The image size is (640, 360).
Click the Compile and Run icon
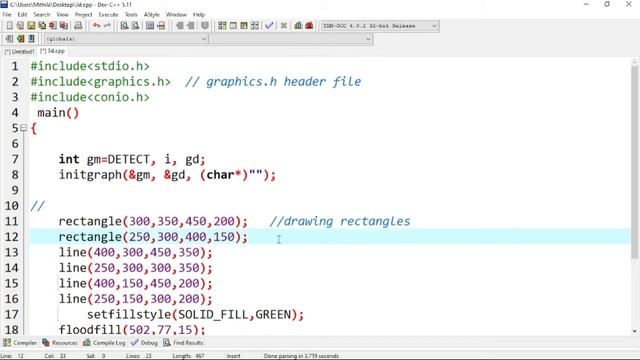pyautogui.click(x=244, y=26)
